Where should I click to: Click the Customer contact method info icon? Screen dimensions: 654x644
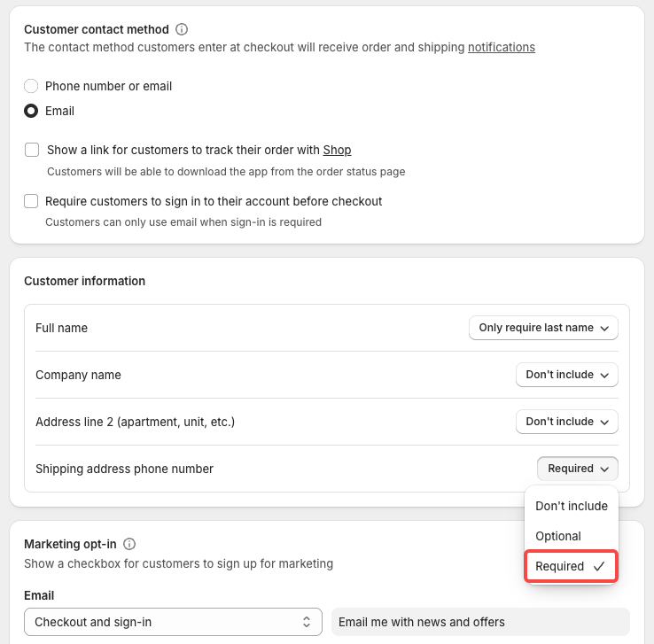[182, 29]
